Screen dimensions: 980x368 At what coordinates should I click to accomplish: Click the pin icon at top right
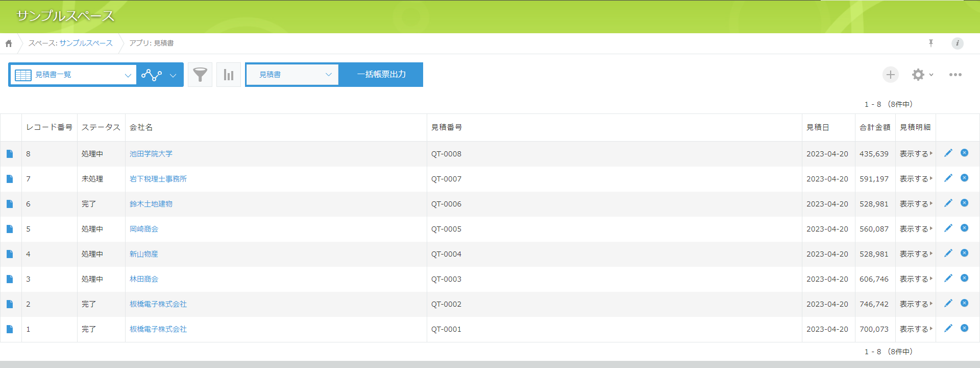[x=930, y=43]
